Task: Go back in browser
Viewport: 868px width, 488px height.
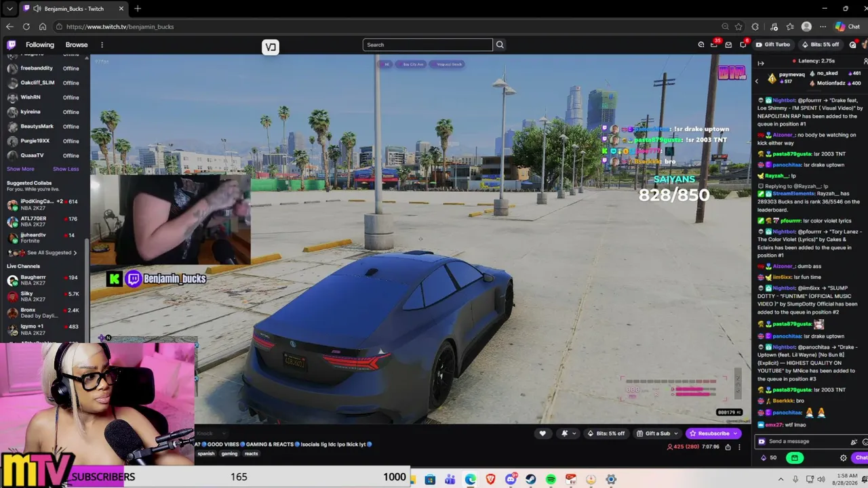Action: (x=9, y=26)
